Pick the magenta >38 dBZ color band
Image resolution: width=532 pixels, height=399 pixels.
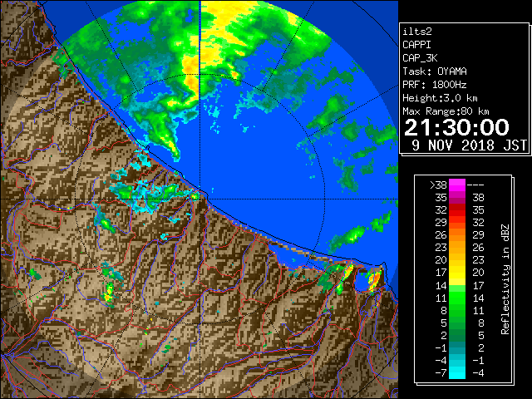pyautogui.click(x=457, y=185)
